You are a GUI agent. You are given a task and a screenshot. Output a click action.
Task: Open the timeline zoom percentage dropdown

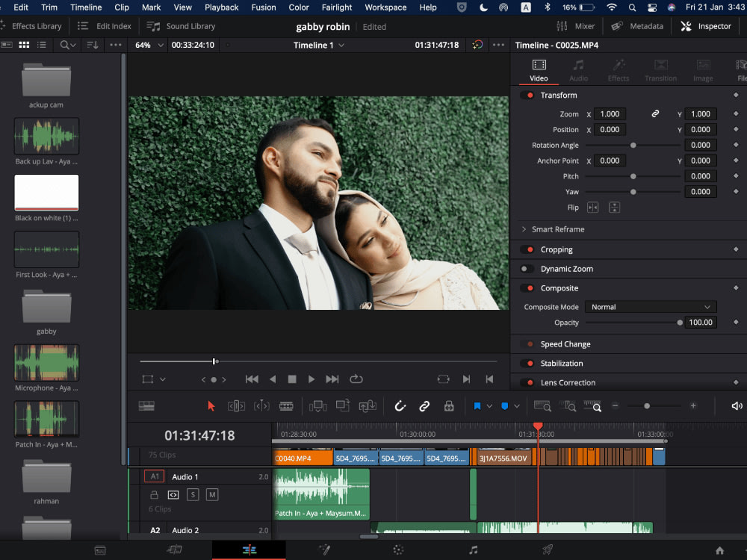pyautogui.click(x=149, y=45)
